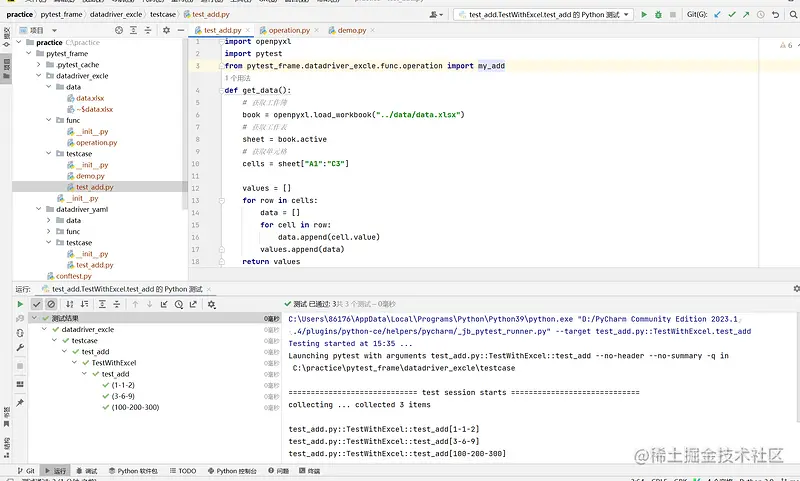The image size is (800, 481).
Task: Select test_add.py editor tab
Action: 222,31
